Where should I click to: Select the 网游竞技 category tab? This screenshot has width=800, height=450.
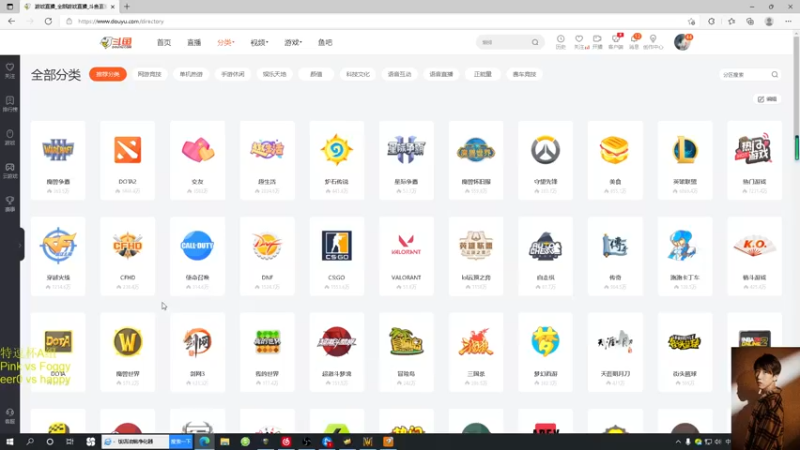pyautogui.click(x=149, y=74)
